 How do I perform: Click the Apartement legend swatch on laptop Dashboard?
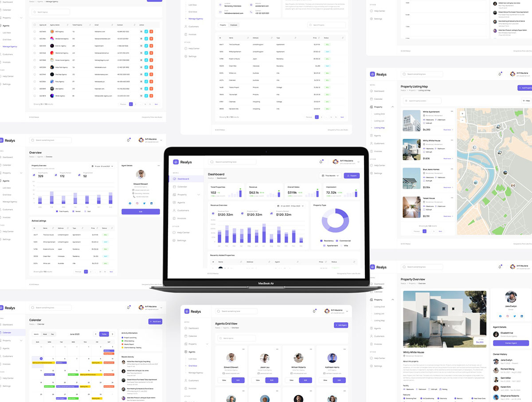click(x=325, y=245)
